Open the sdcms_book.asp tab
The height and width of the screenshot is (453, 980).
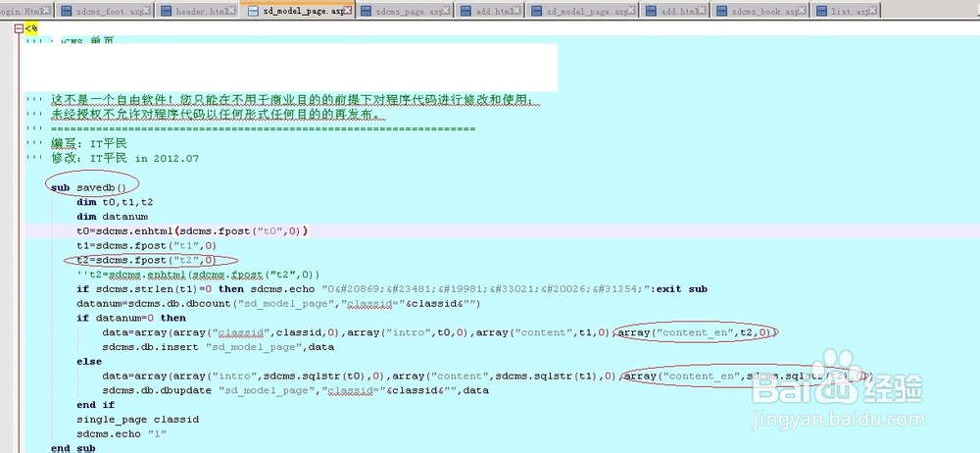[760, 11]
